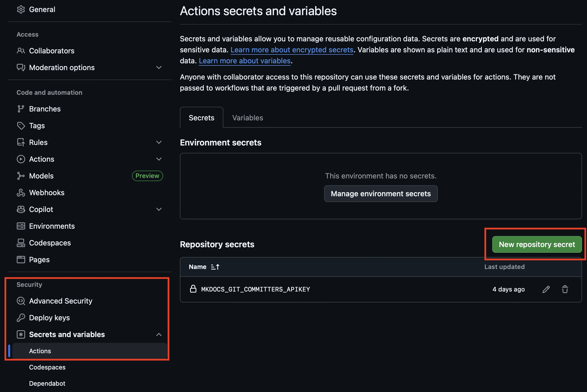Collapse the Secrets and variables section
Screen dimensions: 587x392
coord(159,334)
